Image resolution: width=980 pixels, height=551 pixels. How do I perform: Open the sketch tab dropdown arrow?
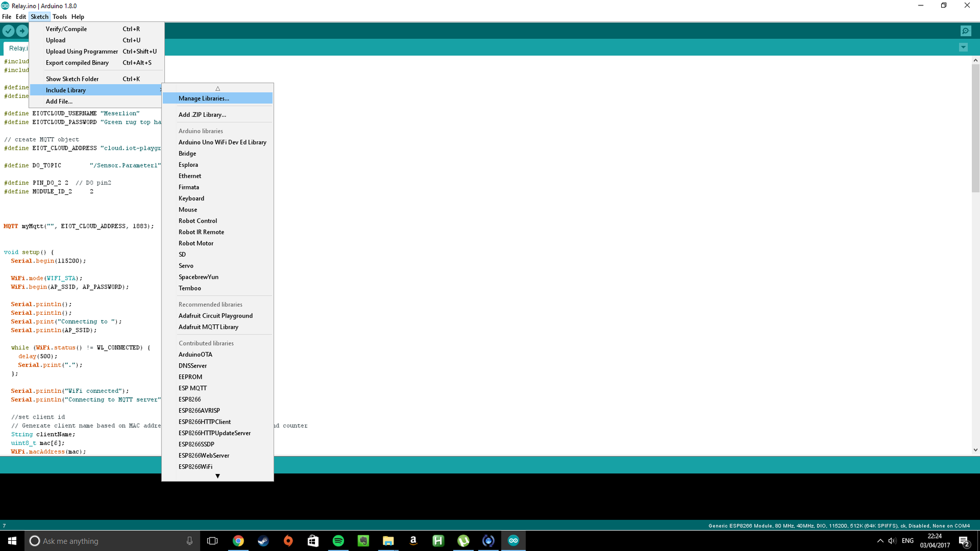click(963, 47)
